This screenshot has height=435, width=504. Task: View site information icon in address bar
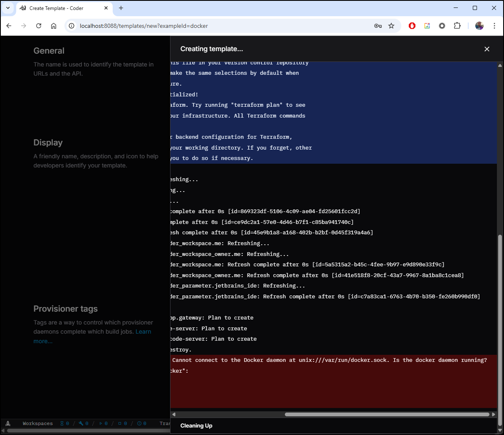coord(72,26)
